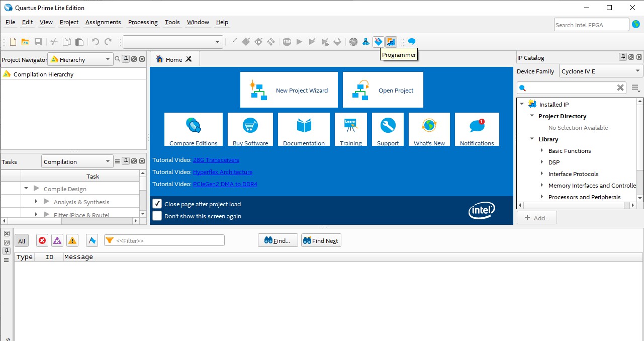Close the Home tab
644x341 pixels.
(189, 59)
